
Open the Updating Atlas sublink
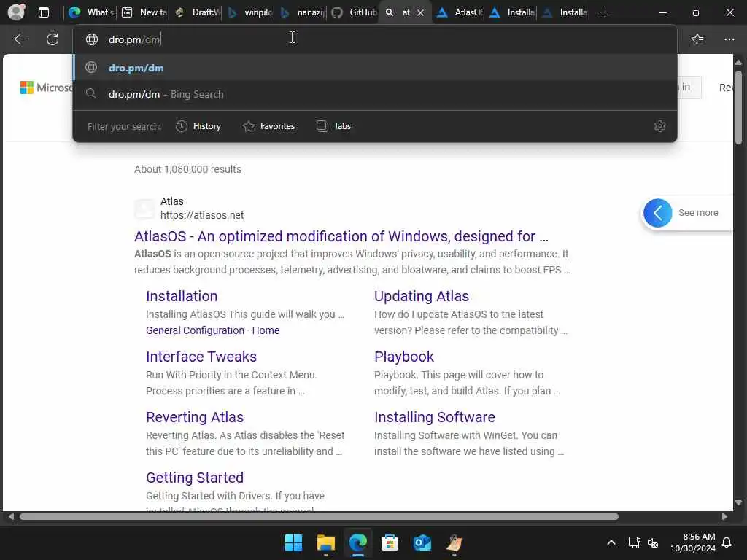(421, 296)
